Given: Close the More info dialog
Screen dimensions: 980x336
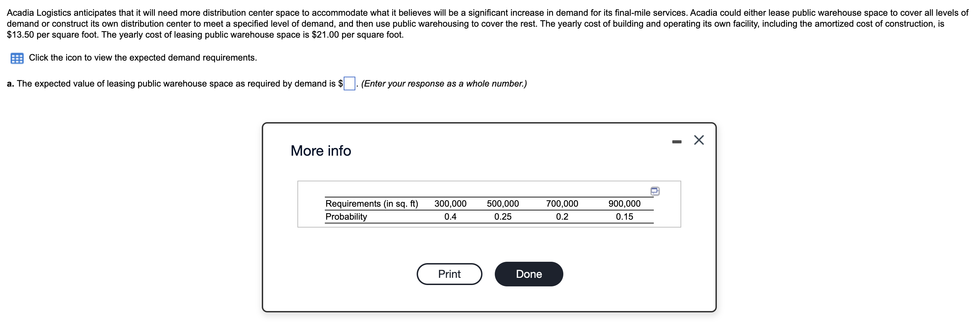Looking at the screenshot, I should 699,140.
